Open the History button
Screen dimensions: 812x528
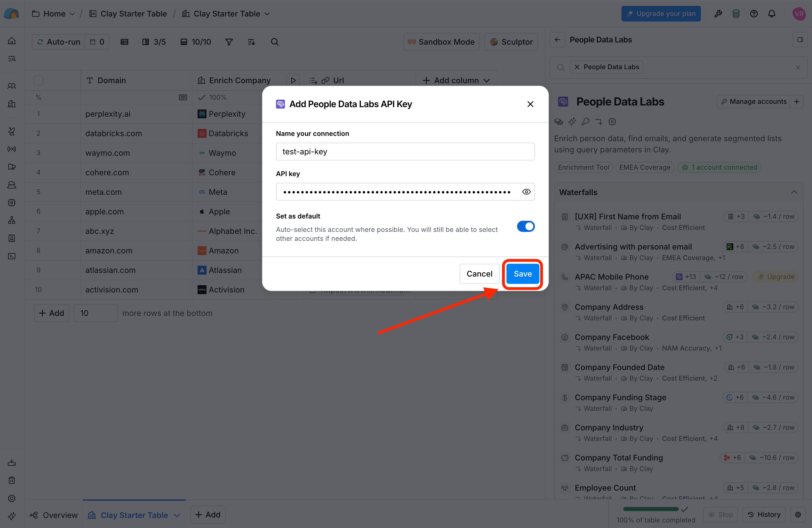pos(764,515)
